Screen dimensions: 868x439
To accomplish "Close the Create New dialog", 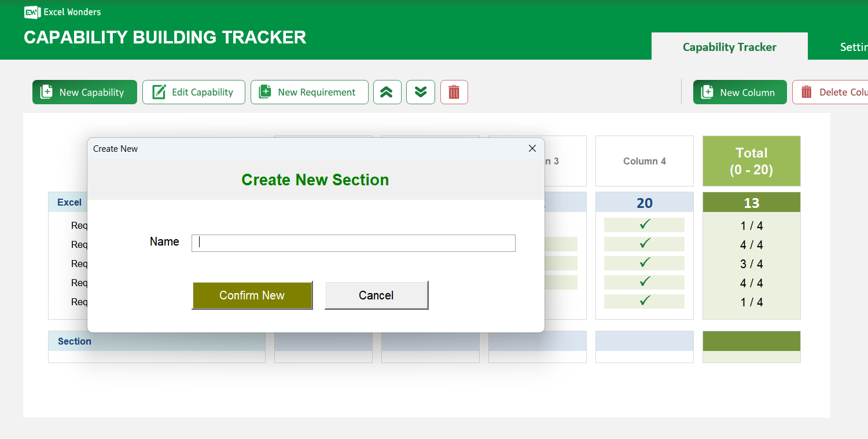I will [x=532, y=148].
